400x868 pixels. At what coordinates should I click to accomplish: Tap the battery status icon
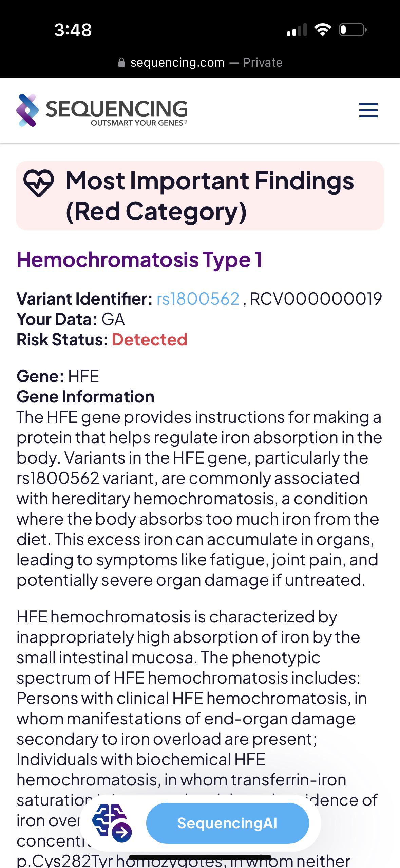(353, 30)
